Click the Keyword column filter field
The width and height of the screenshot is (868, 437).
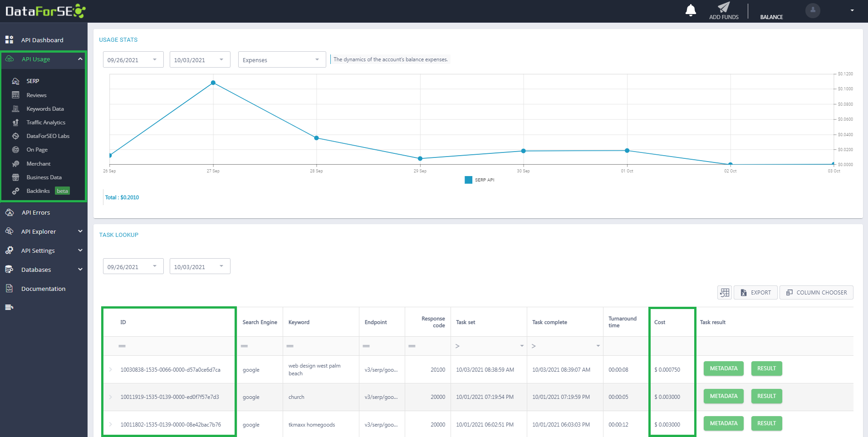321,346
